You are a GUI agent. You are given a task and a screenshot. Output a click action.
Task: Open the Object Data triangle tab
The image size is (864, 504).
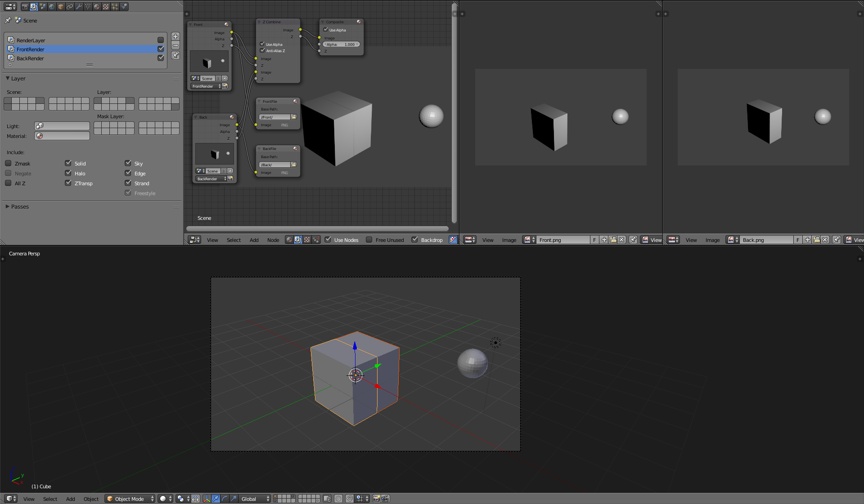click(88, 7)
